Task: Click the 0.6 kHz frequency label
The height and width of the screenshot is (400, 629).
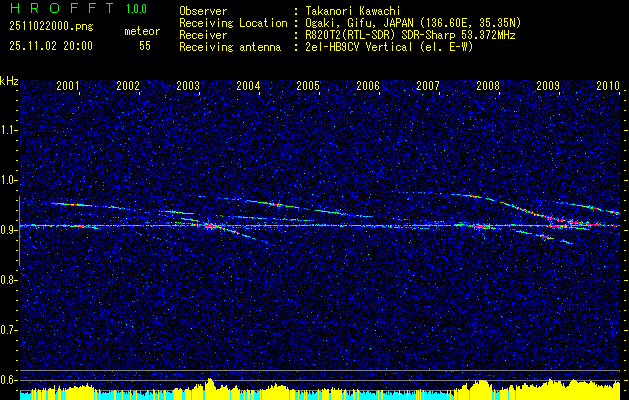Action: [x=8, y=380]
